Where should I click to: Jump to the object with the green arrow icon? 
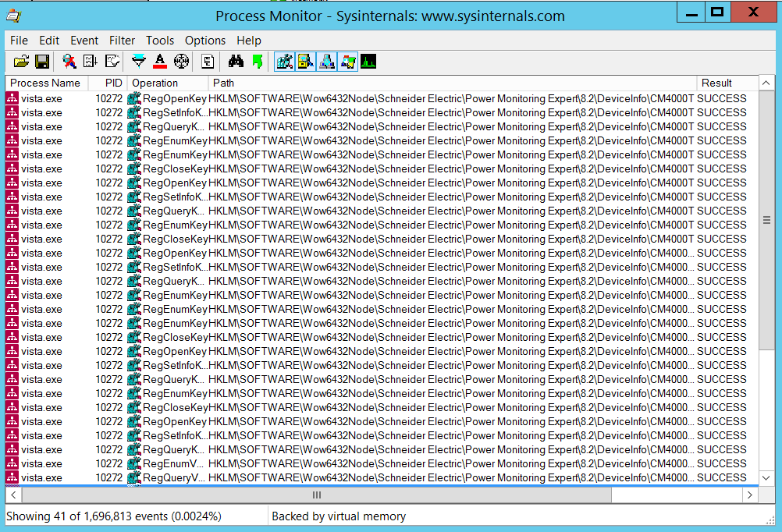click(258, 62)
